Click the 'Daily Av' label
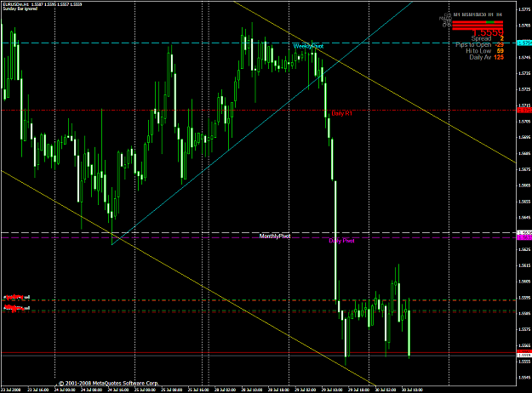This screenshot has height=393, width=532. pos(480,57)
